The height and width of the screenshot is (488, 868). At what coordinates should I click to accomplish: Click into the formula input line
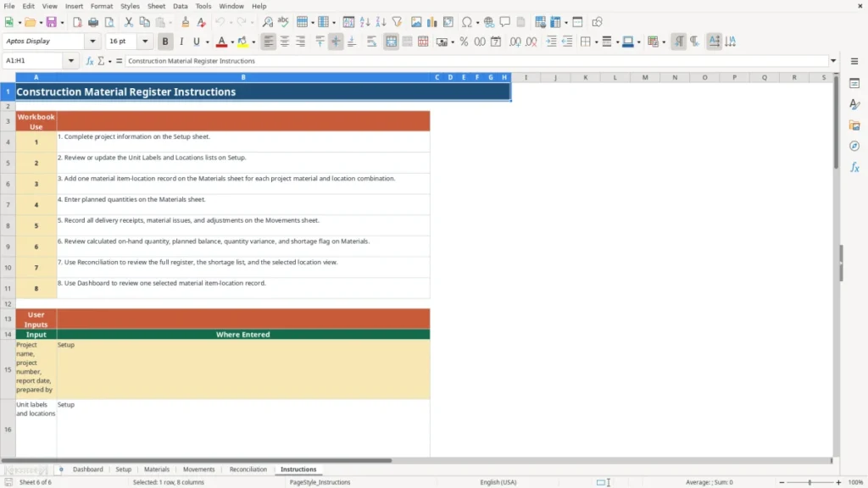pyautogui.click(x=476, y=61)
